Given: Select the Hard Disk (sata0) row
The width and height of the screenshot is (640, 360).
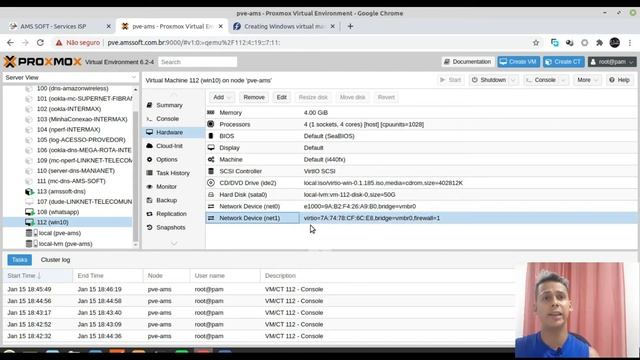Looking at the screenshot, I should tap(421, 195).
